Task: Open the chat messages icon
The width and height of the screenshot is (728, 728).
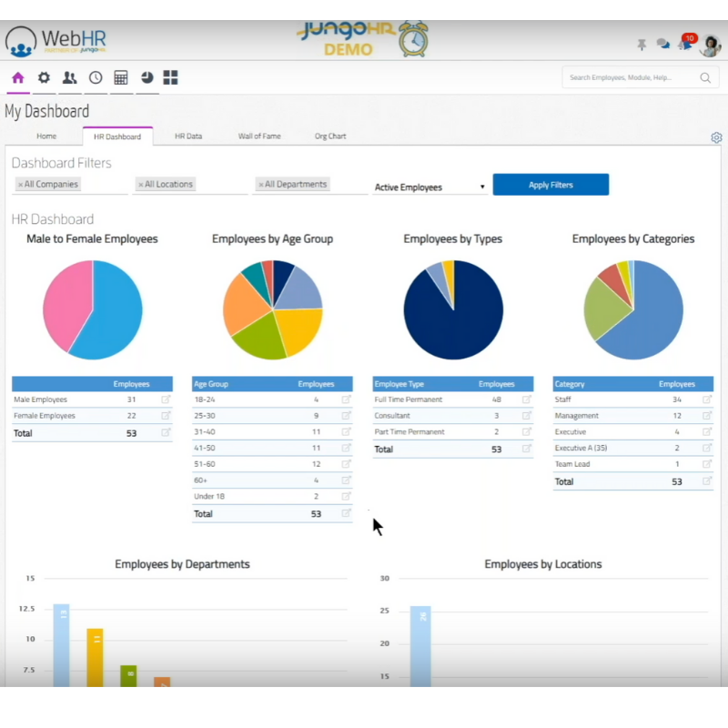Action: click(x=663, y=44)
